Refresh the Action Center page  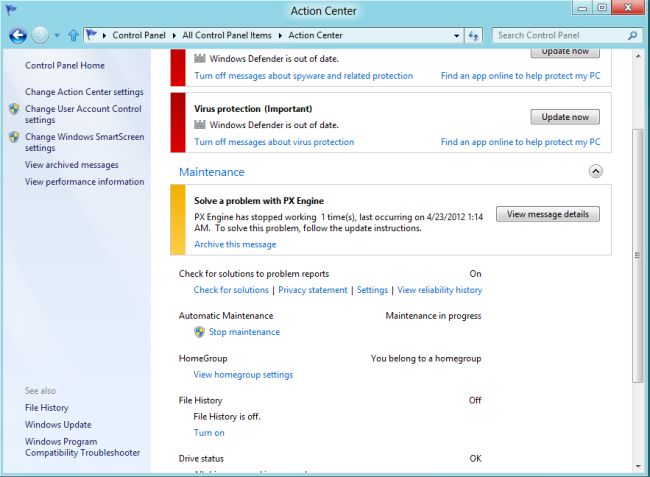coord(473,36)
